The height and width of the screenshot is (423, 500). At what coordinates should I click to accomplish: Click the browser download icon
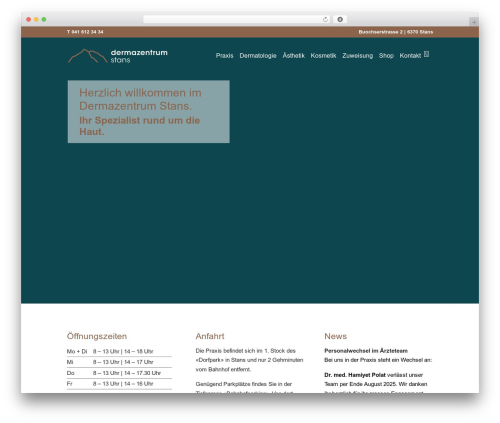coord(340,19)
